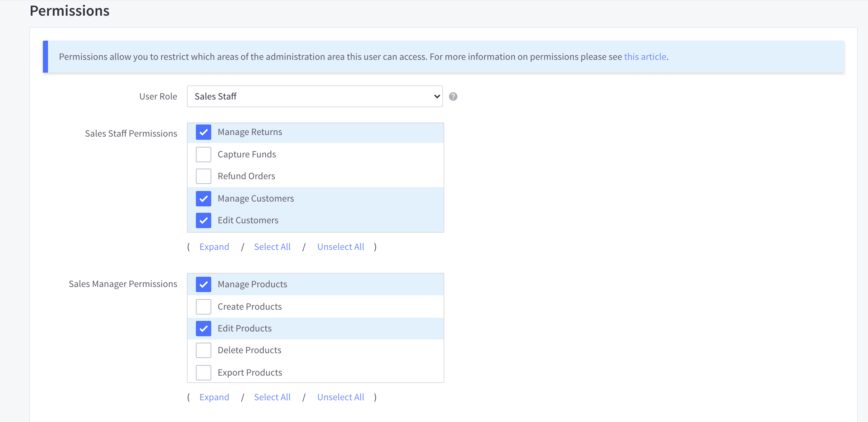Uncheck the Manage Returns checkbox
Screen dimensions: 868x422
pos(203,132)
